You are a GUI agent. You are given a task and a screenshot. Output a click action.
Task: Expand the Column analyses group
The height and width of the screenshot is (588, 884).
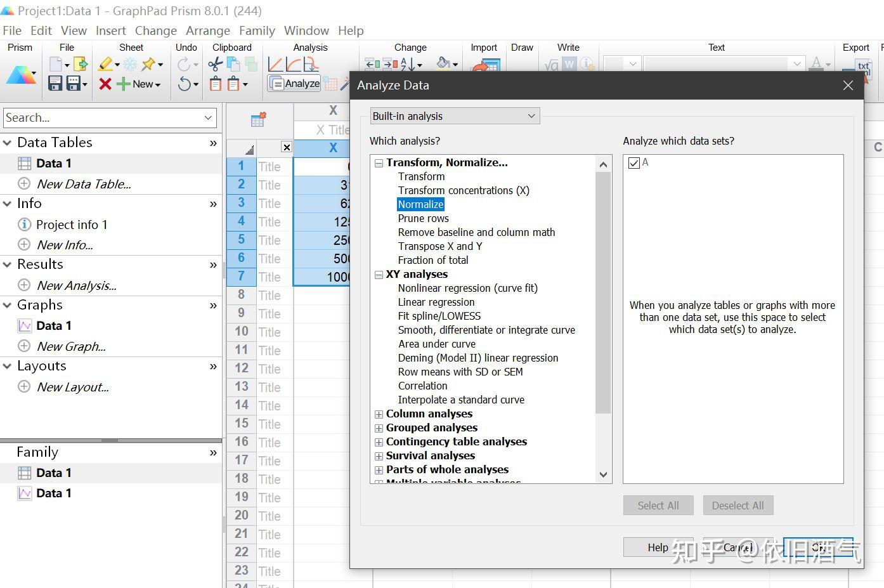[x=379, y=414]
